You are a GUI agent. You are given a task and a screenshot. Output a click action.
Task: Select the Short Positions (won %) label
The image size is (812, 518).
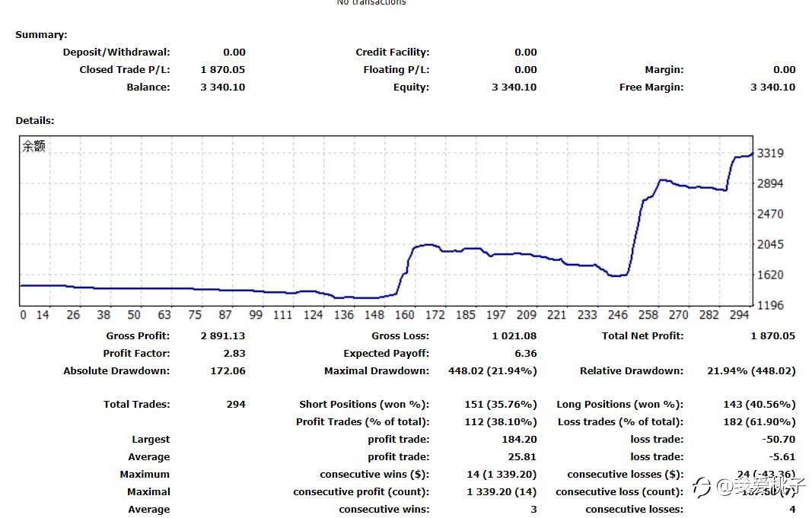click(x=364, y=405)
